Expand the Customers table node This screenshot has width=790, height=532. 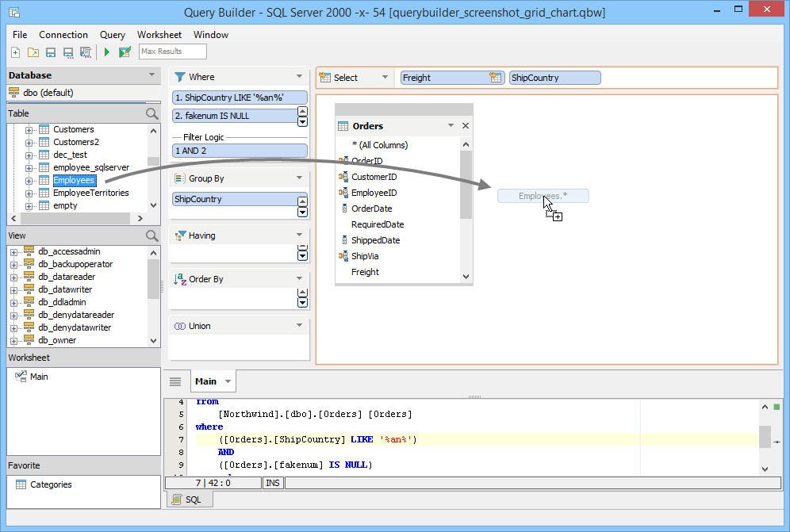[29, 130]
